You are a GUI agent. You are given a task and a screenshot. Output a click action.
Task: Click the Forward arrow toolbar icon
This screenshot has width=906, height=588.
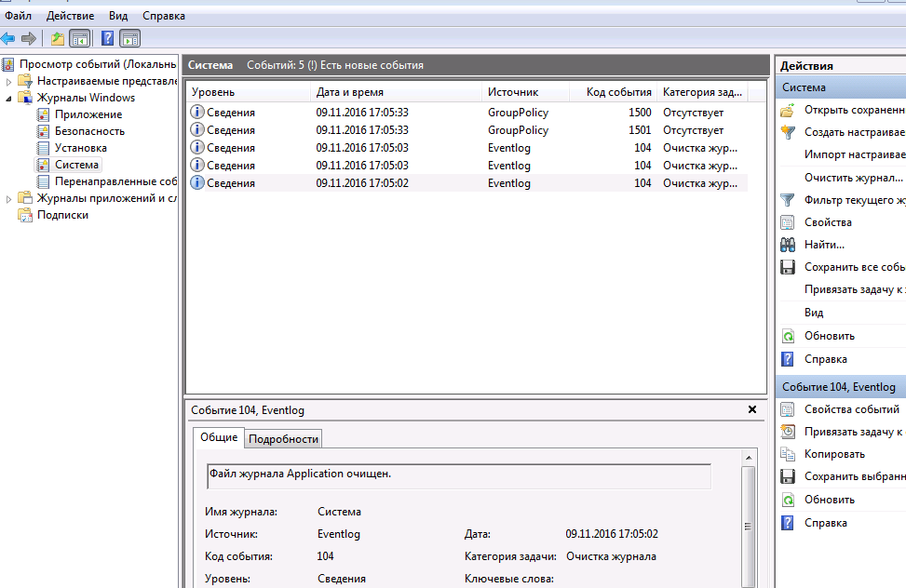click(x=28, y=39)
